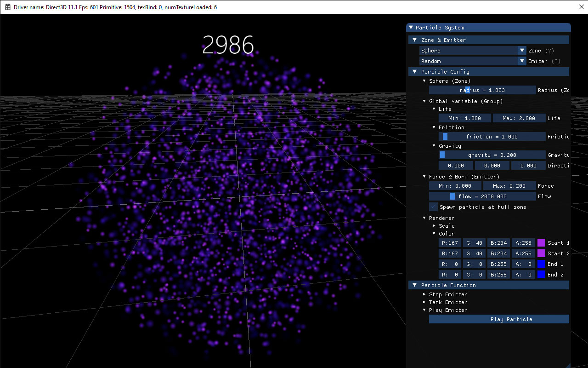Viewport: 588px width, 368px height.
Task: Collapse the Zone & Emitter section
Action: [414, 40]
